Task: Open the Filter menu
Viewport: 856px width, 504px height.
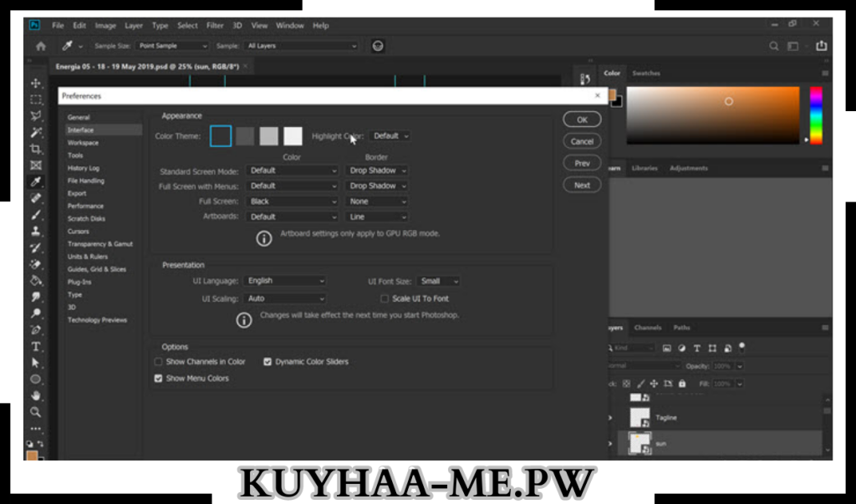Action: 215,26
